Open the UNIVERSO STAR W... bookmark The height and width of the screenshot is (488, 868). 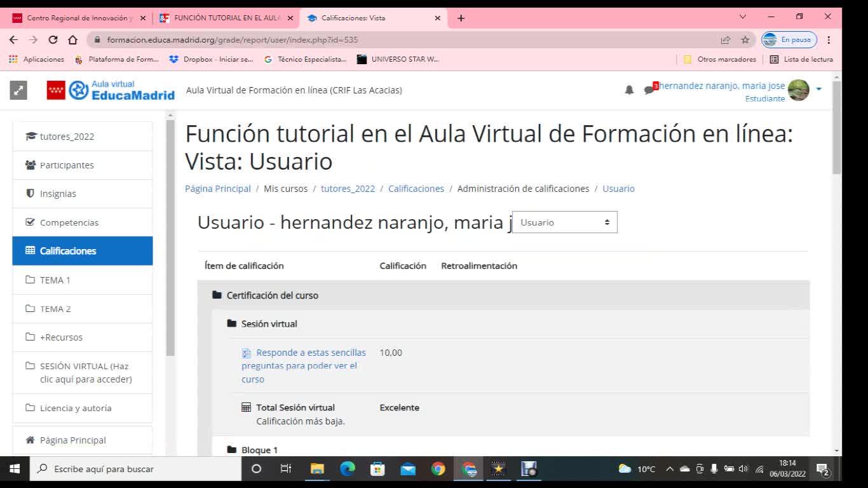tap(398, 59)
